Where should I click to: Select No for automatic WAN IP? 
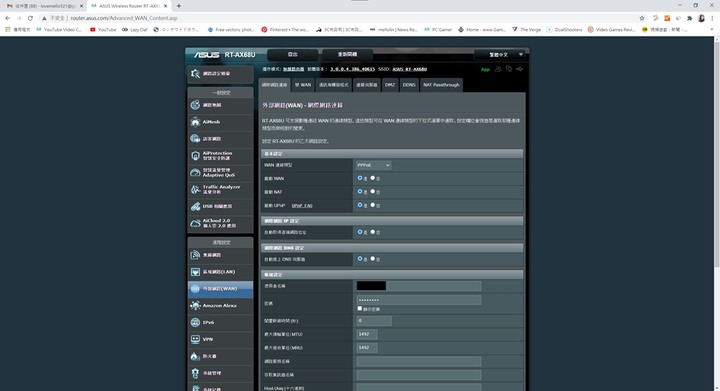[373, 232]
